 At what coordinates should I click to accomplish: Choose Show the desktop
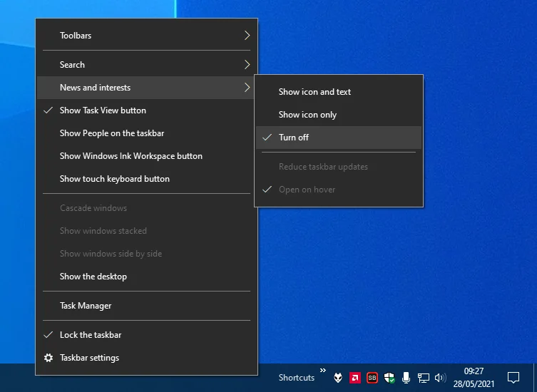147,277
